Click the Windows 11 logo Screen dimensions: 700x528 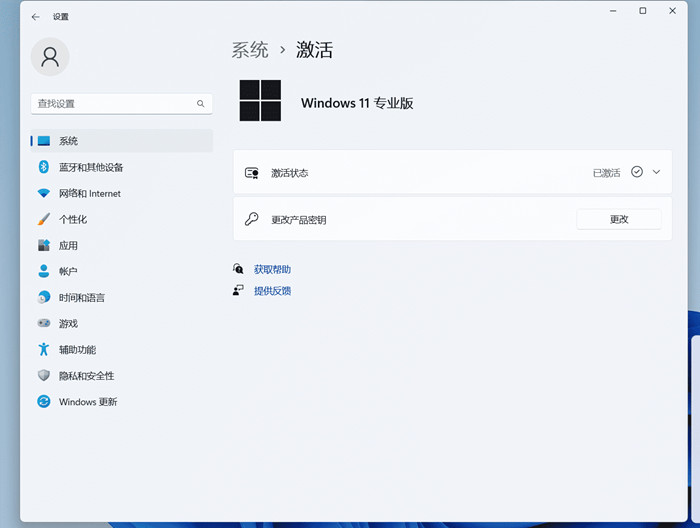[x=260, y=100]
